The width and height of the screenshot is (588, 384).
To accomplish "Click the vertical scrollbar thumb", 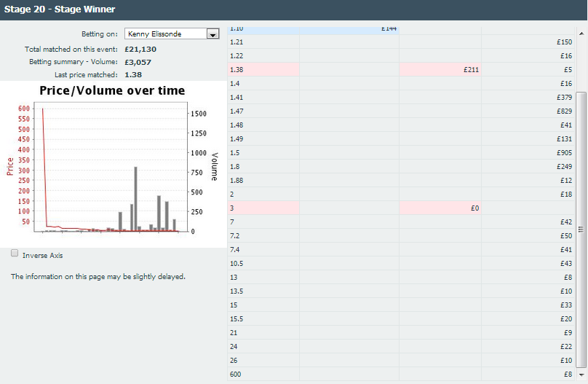I will point(581,229).
